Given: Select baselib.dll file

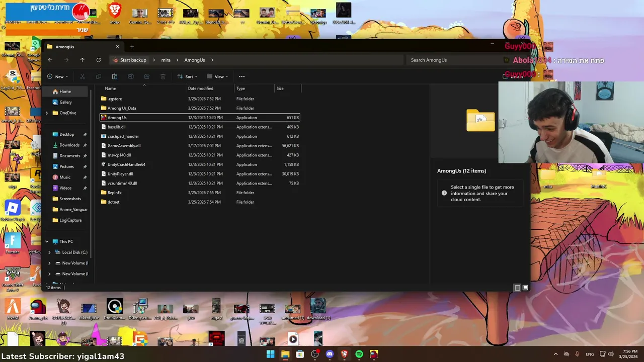Looking at the screenshot, I should click(x=200, y=127).
